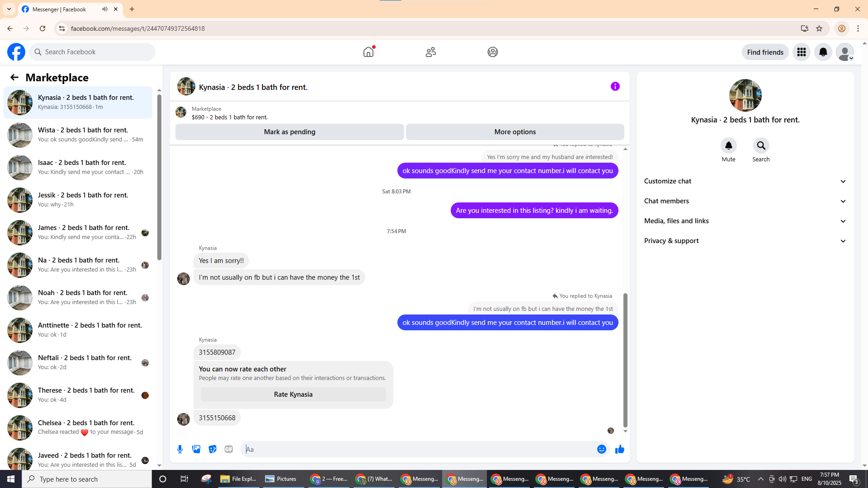The image size is (868, 488).
Task: Send a thumbs-up like
Action: (x=619, y=449)
